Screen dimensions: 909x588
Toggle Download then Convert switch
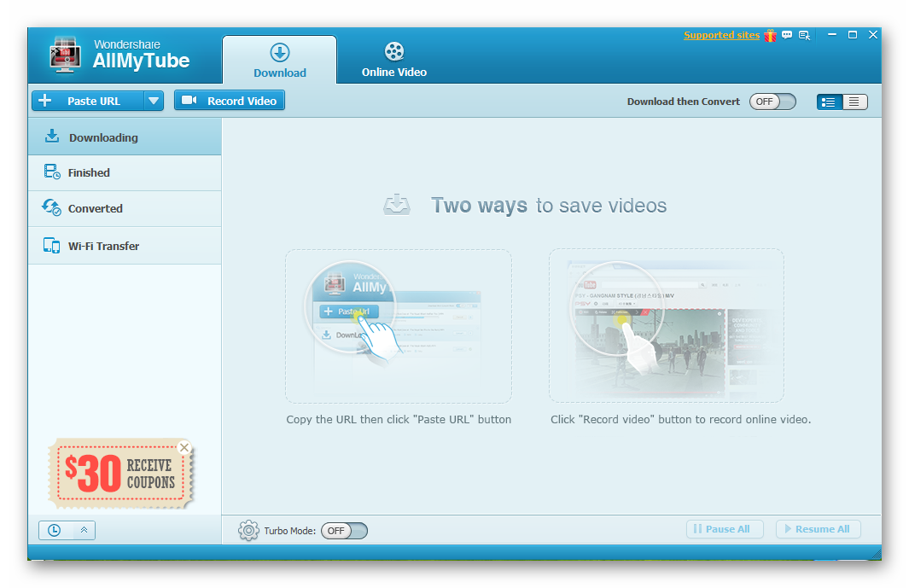772,102
